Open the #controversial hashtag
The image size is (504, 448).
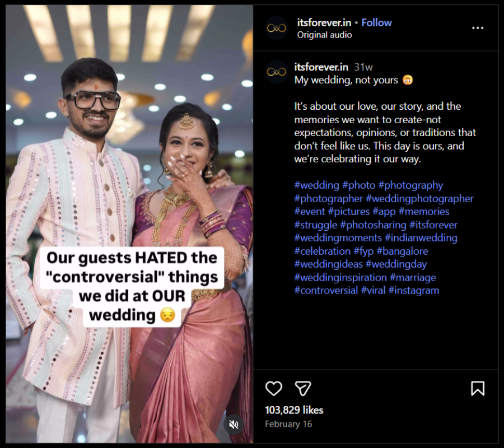coord(326,290)
